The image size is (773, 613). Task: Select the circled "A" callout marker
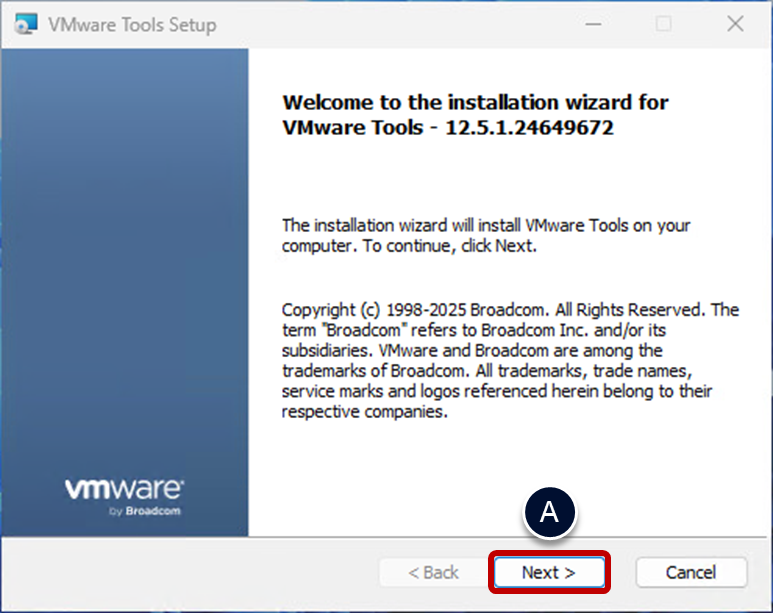click(549, 512)
